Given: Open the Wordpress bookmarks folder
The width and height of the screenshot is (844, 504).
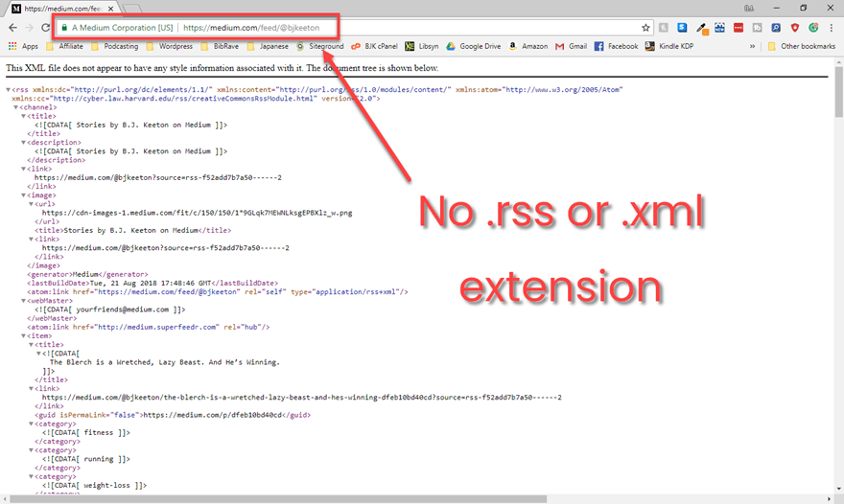Looking at the screenshot, I should 169,46.
